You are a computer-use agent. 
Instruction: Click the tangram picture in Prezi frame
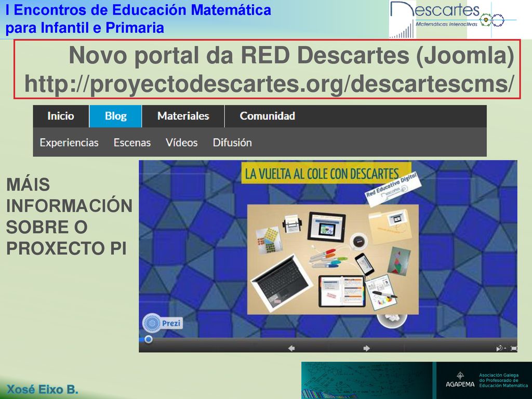click(399, 262)
